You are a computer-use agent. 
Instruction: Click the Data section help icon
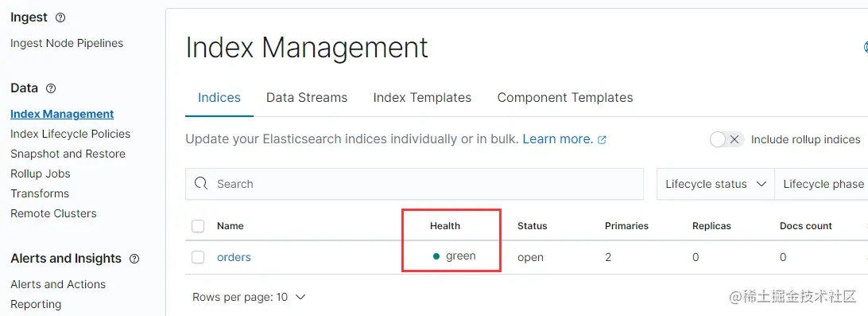pyautogui.click(x=51, y=88)
